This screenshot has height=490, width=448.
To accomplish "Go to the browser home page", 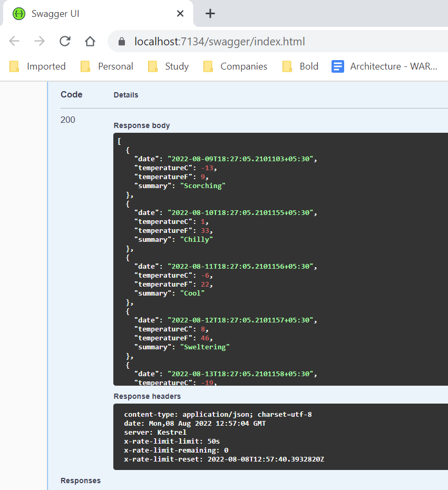I will pos(90,42).
